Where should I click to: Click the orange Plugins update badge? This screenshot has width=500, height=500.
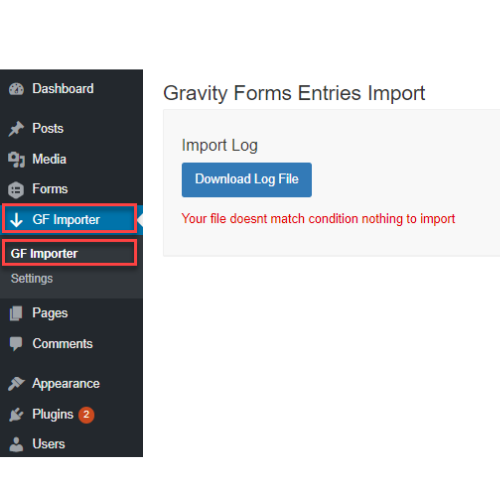pyautogui.click(x=86, y=415)
